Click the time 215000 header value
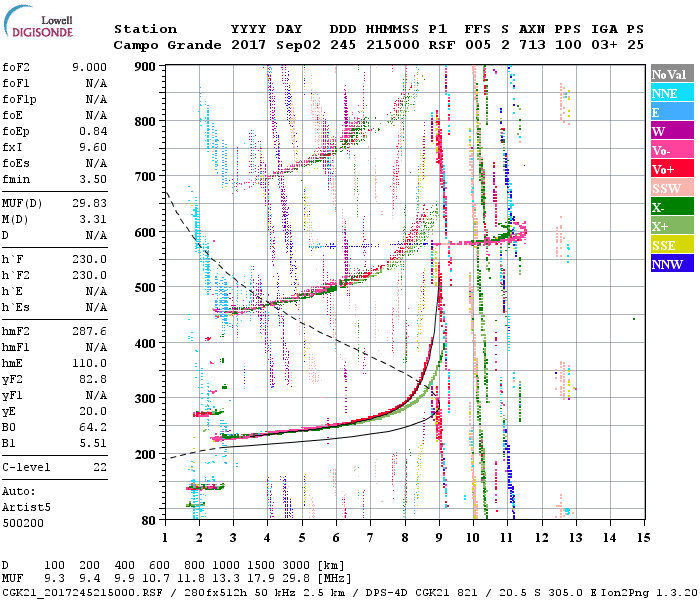 coord(393,45)
